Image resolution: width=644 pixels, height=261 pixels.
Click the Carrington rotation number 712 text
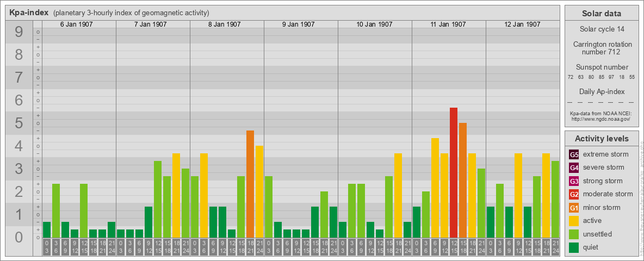click(602, 48)
